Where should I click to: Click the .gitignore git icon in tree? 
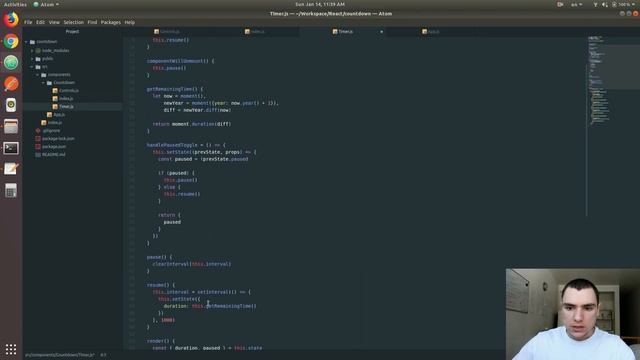click(x=38, y=131)
